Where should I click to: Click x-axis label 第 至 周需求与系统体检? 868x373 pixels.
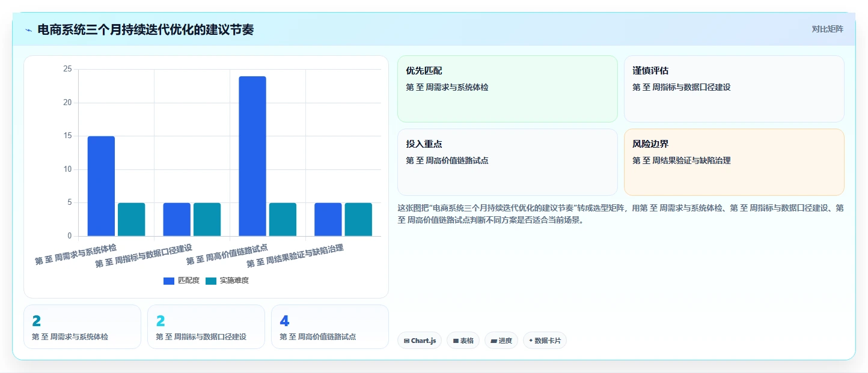pyautogui.click(x=76, y=255)
